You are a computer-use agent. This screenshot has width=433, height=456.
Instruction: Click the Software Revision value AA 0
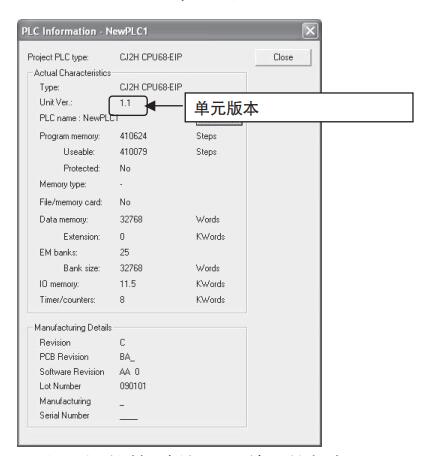pyautogui.click(x=129, y=372)
